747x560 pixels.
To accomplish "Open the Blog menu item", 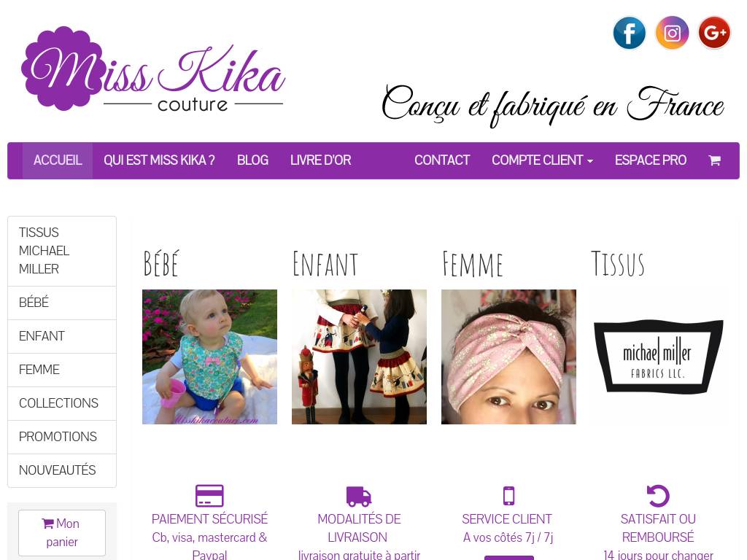I will (252, 160).
